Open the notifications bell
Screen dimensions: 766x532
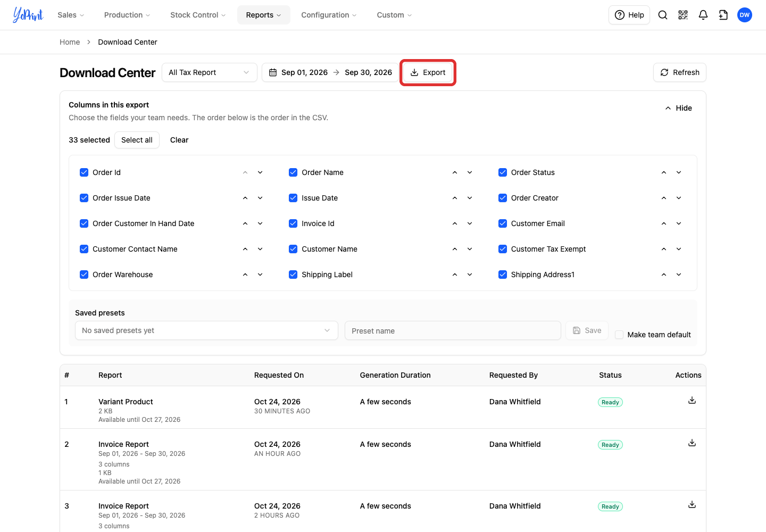click(x=703, y=15)
